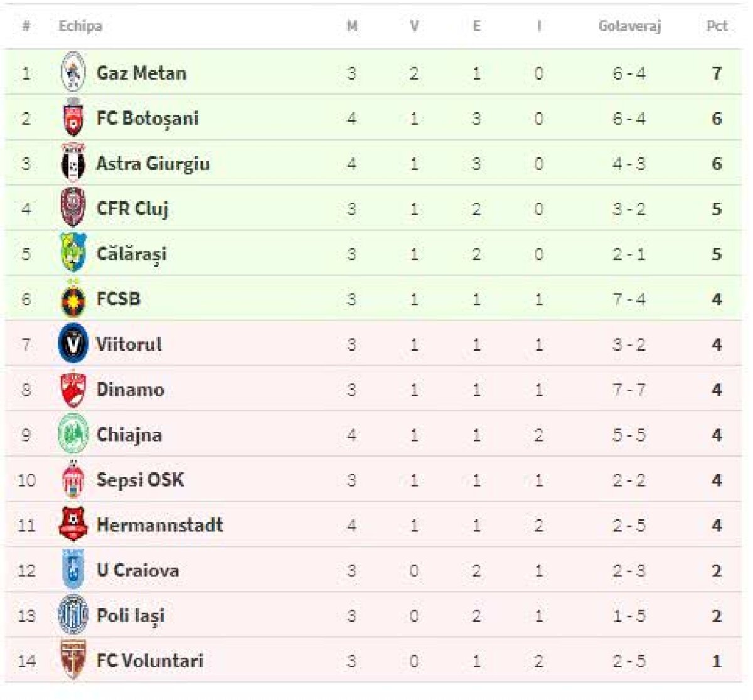Sort table by Pct column header
This screenshot has height=700, width=753.
717,26
